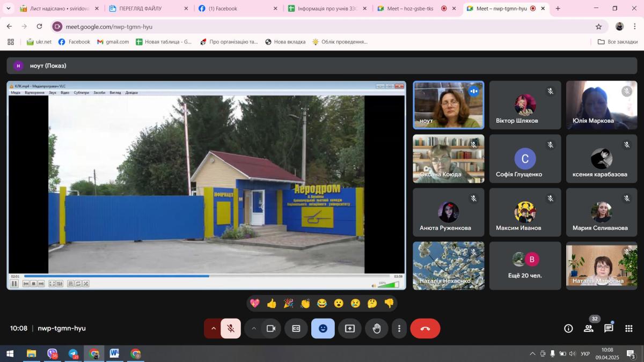The image size is (644, 362).
Task: Click the present screen icon
Action: (350, 329)
